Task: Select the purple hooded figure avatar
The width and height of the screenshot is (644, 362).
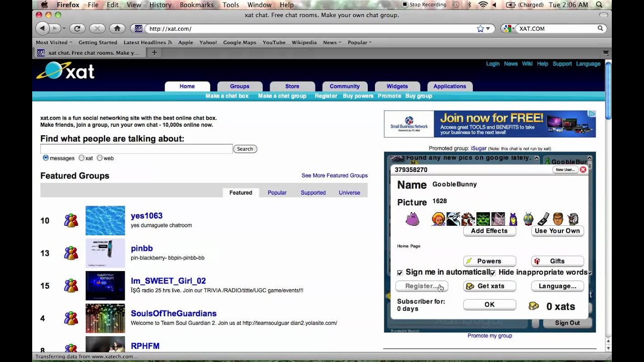Action: click(513, 219)
